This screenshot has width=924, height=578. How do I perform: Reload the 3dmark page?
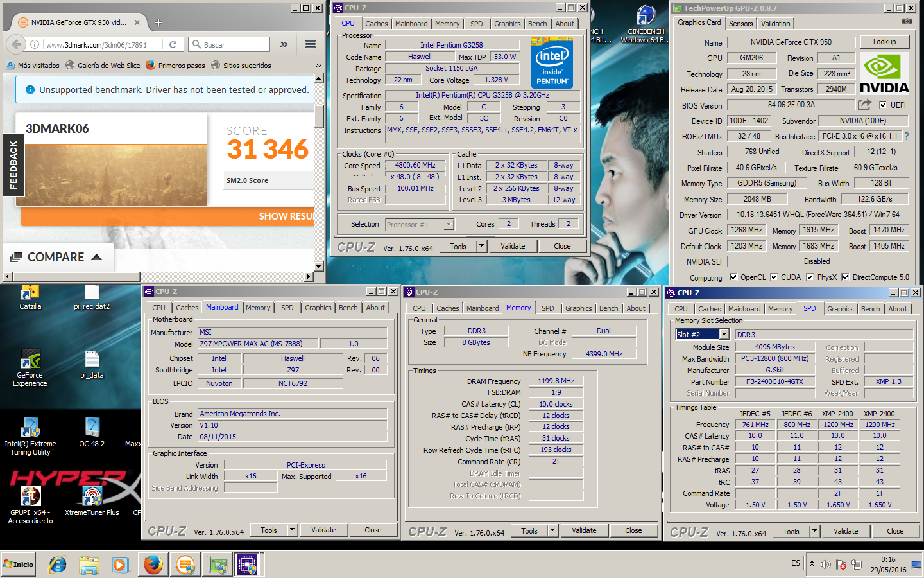pos(173,44)
